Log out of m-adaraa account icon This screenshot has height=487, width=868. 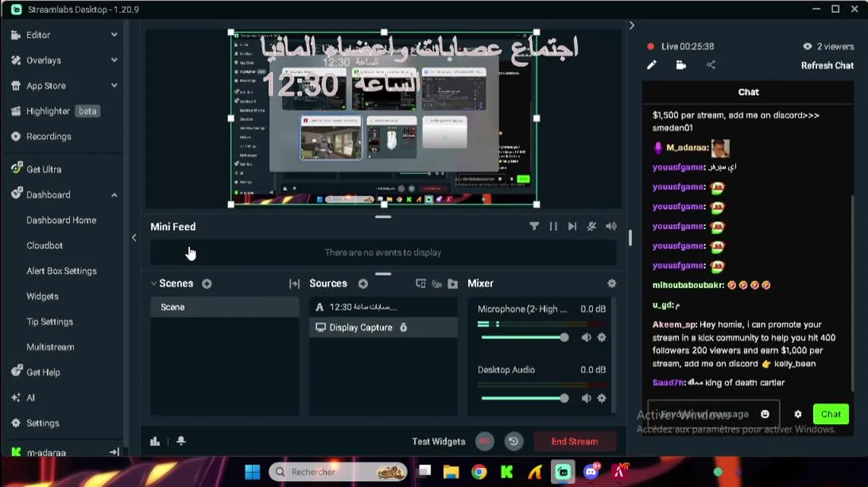click(x=114, y=452)
